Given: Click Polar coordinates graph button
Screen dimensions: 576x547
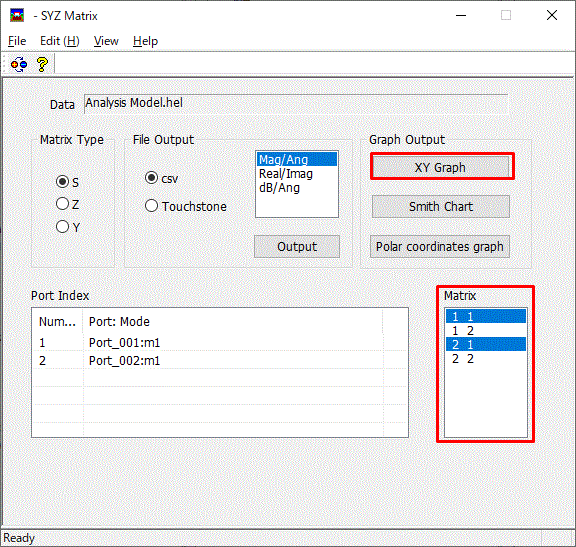Looking at the screenshot, I should coord(440,246).
